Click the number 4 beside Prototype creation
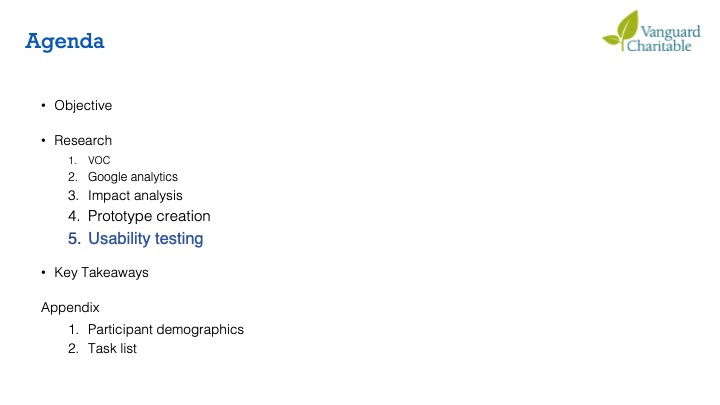This screenshot has height=405, width=720. point(73,216)
